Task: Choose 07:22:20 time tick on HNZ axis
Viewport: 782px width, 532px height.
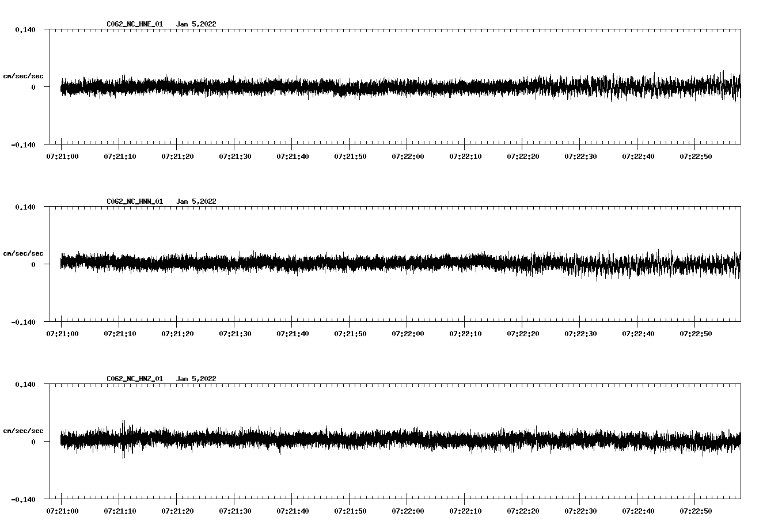Action: coord(523,511)
